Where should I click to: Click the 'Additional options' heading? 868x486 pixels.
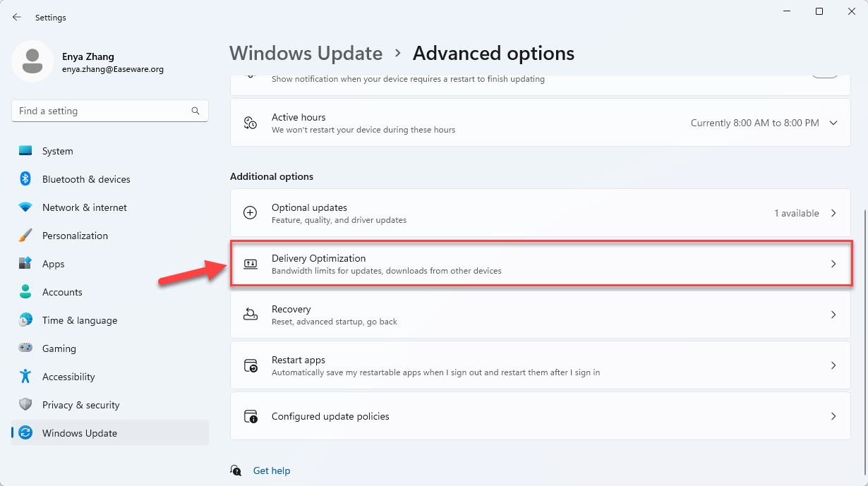tap(272, 176)
